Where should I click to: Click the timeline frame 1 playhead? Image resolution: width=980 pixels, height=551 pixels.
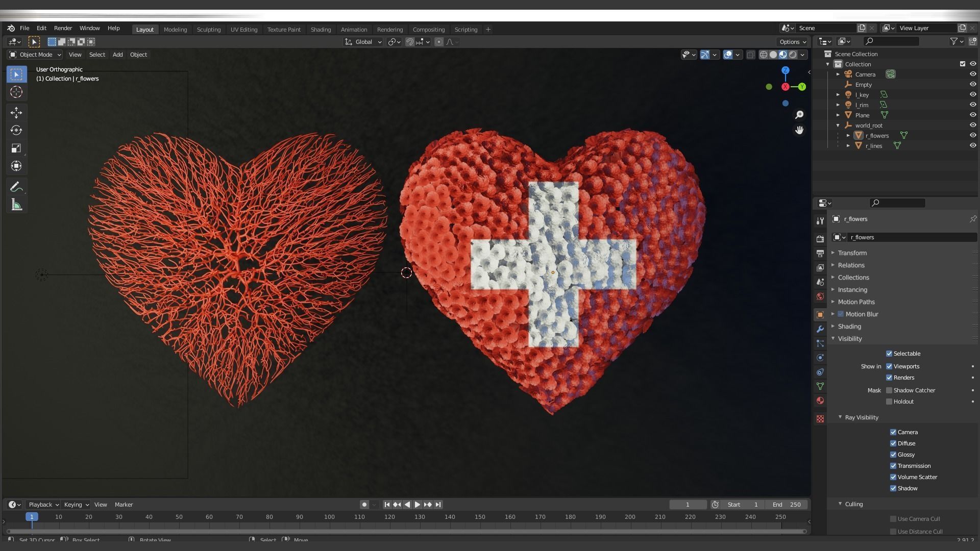click(x=32, y=517)
